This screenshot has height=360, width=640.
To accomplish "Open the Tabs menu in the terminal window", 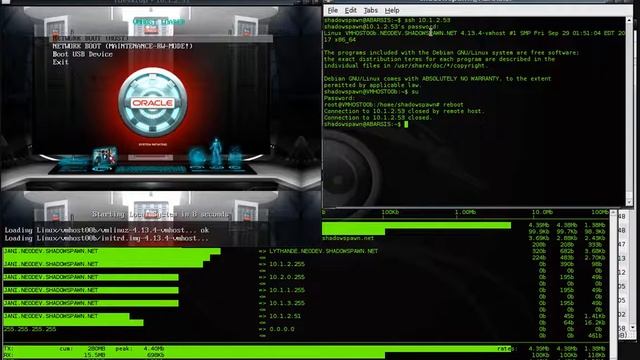I will click(371, 10).
